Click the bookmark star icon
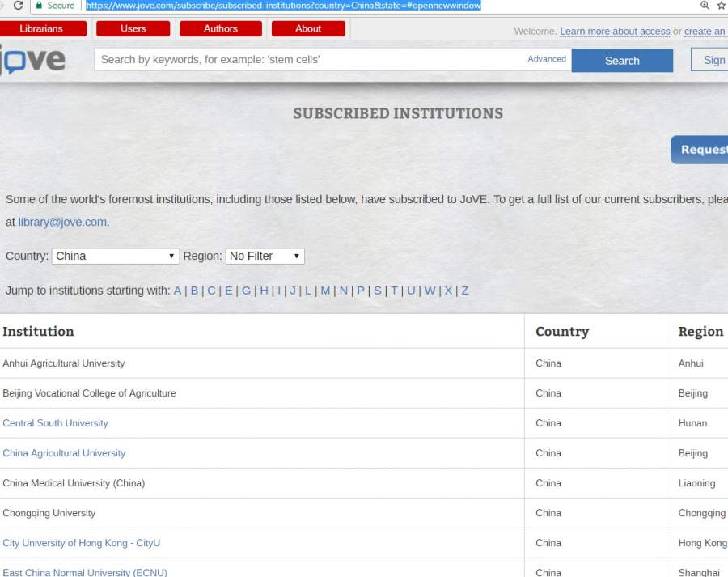Screen dimensions: 728x577 [x=721, y=5]
